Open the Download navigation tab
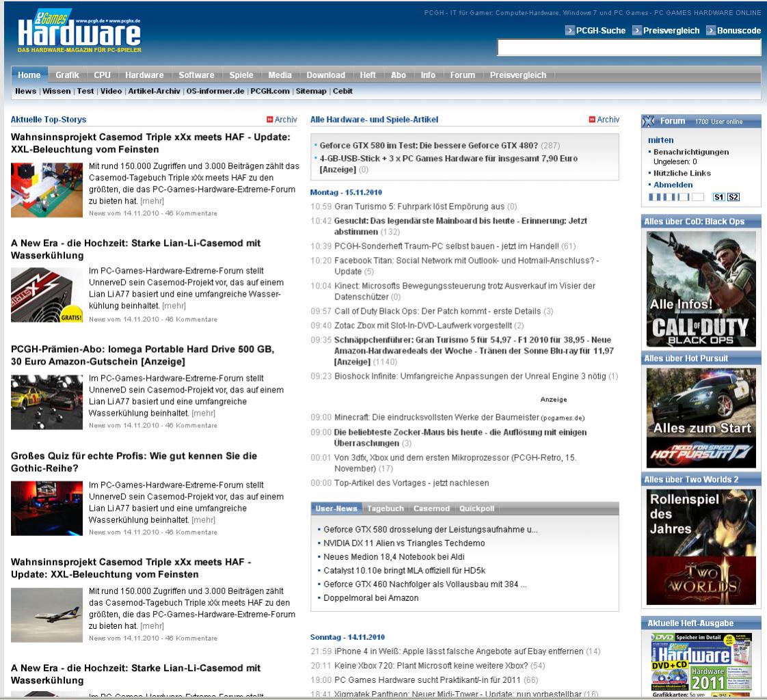Screen dimensions: 767x700 click(326, 75)
